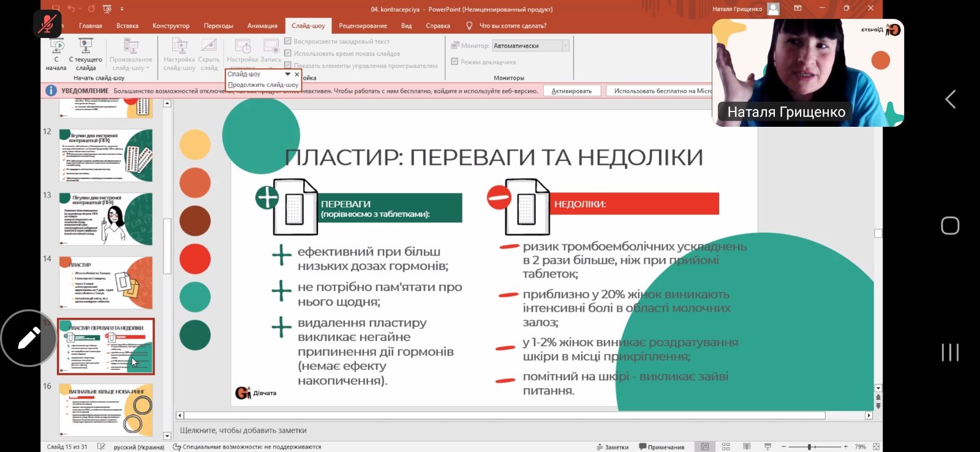Image resolution: width=980 pixels, height=452 pixels.
Task: Click the zoom slider in status bar
Action: (810, 446)
